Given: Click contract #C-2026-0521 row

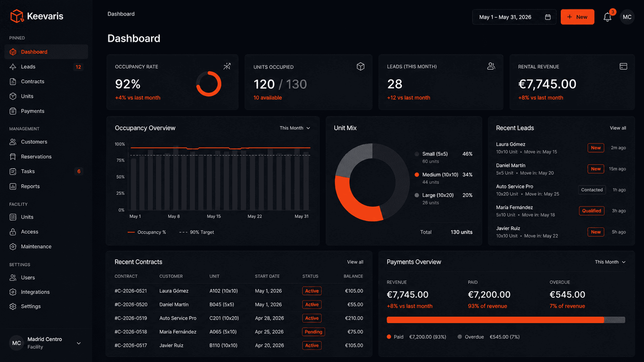Looking at the screenshot, I should click(x=239, y=291).
